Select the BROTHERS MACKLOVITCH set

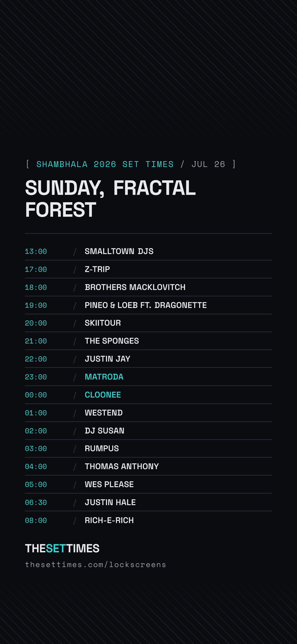[x=148, y=287]
